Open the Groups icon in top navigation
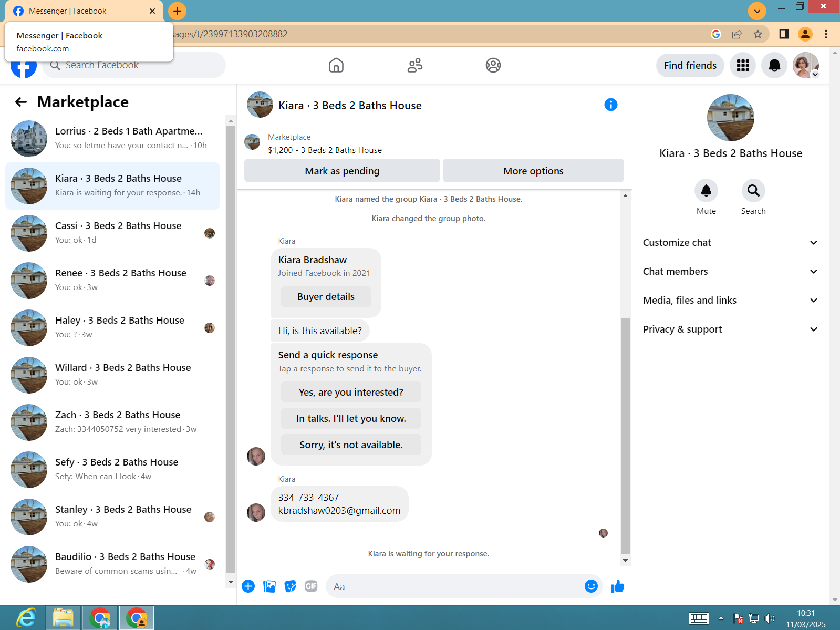Image resolution: width=840 pixels, height=630 pixels. click(493, 65)
